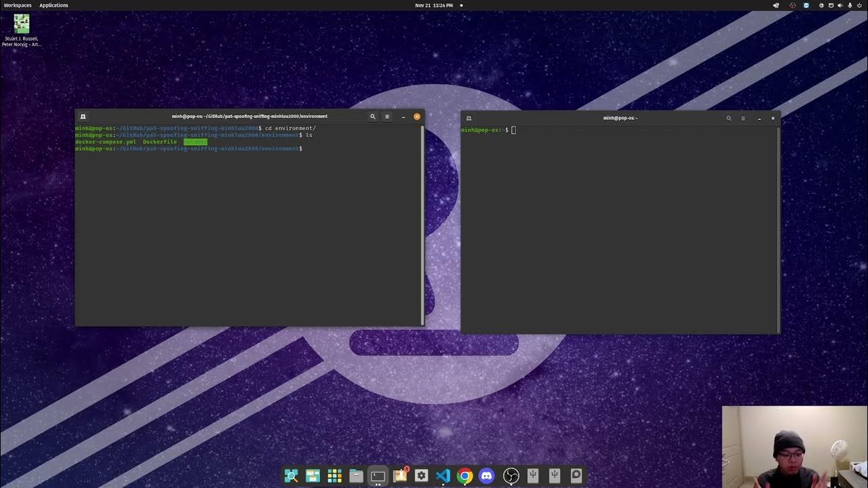Open Pop!_Shop icon with notification badge
The image size is (868, 488).
click(x=400, y=475)
